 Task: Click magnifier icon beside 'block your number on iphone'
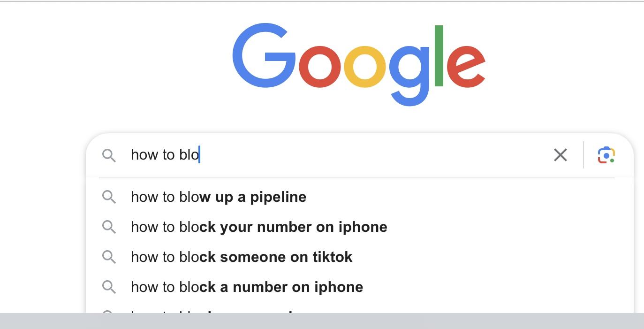109,227
